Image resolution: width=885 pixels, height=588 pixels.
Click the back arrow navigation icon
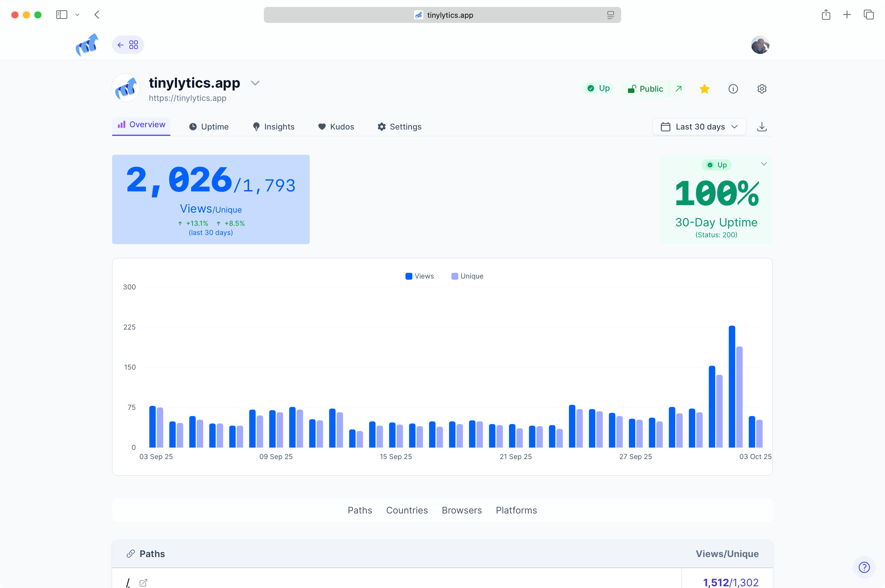pos(120,45)
